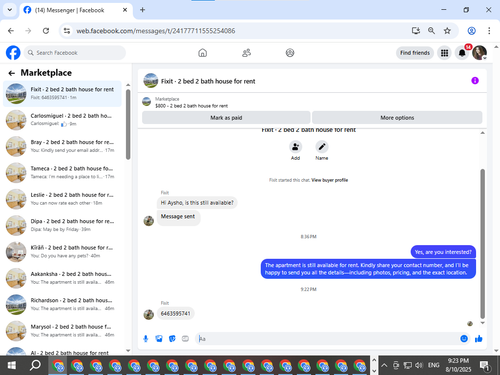Show hidden system tray icons
Screen dimensions: 500x375
click(384, 365)
